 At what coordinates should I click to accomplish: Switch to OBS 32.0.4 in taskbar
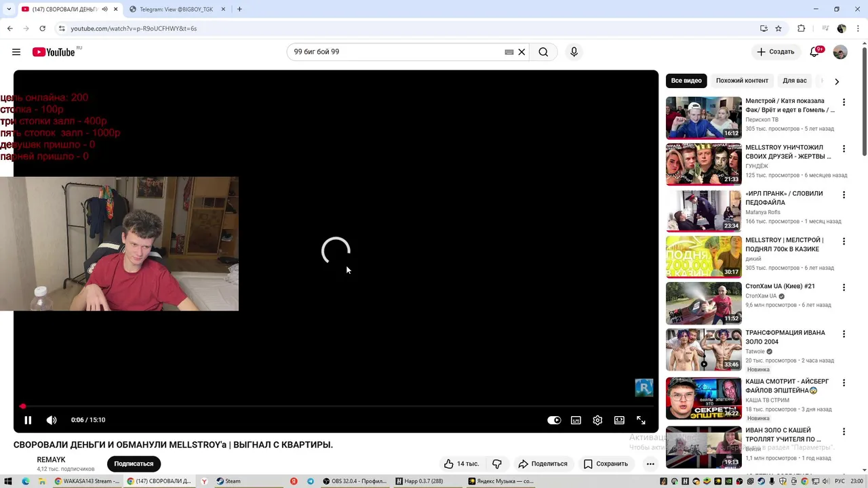click(x=355, y=481)
